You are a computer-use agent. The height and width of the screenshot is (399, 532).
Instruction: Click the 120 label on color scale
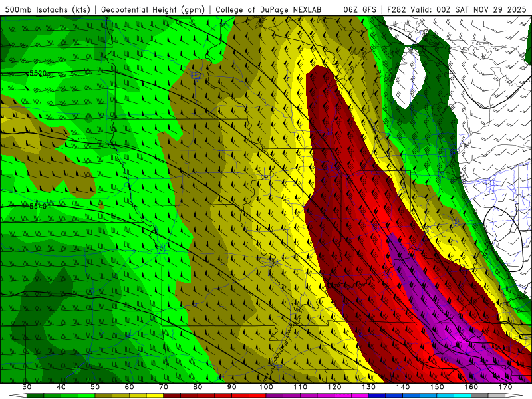point(334,387)
